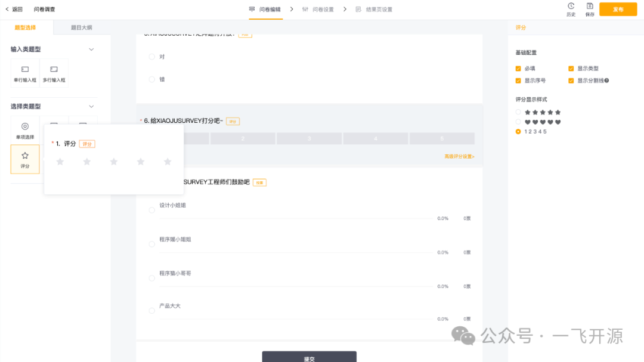Add the 评分 star question type

pos(25,159)
